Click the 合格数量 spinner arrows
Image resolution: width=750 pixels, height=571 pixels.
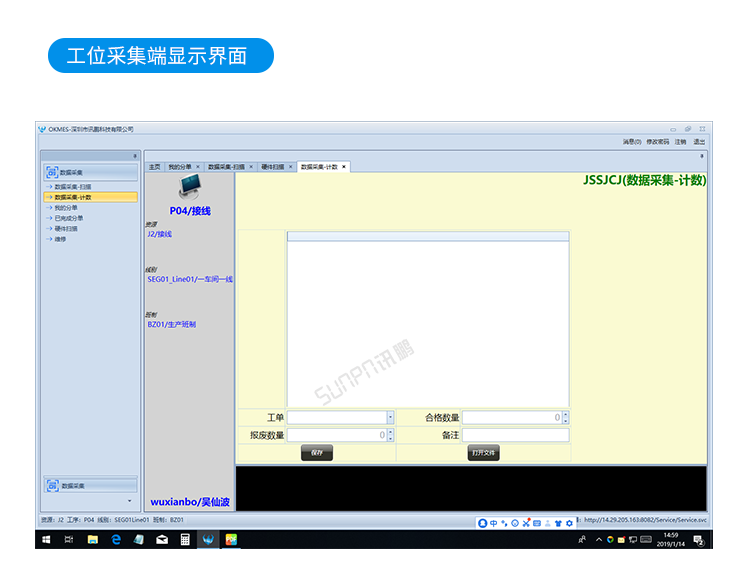tap(565, 418)
